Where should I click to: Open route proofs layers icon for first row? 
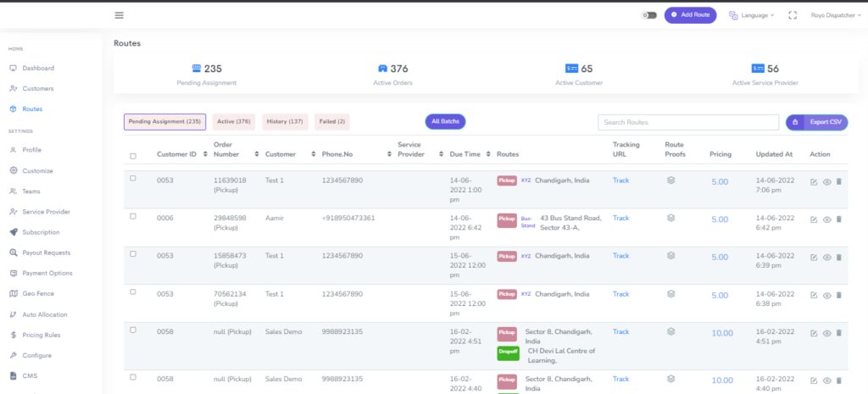click(670, 180)
